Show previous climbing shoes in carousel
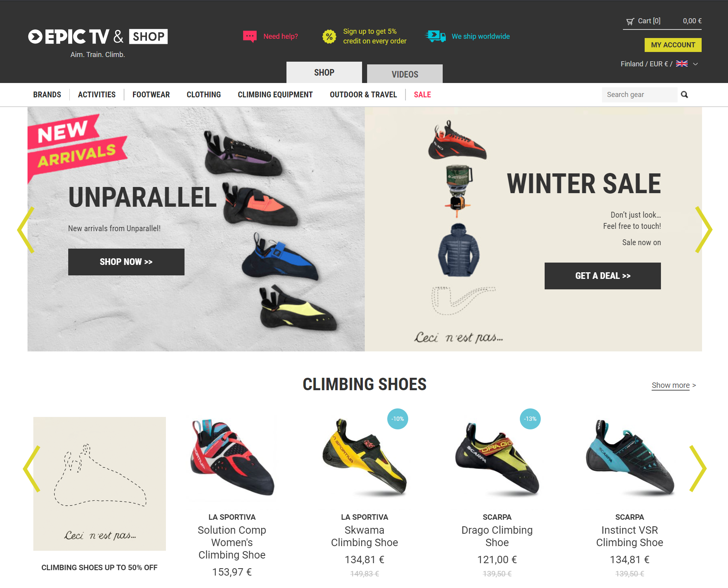This screenshot has width=728, height=588. pos(32,469)
